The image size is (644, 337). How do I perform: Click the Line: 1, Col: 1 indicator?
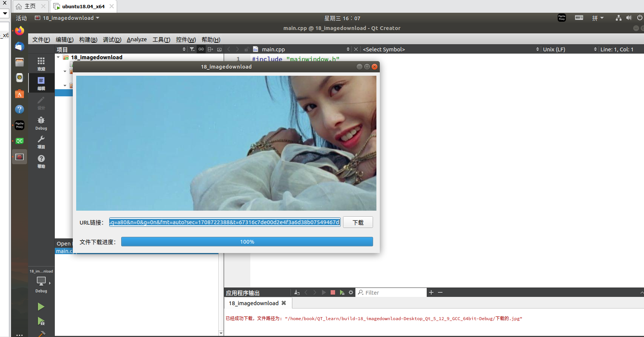[617, 49]
